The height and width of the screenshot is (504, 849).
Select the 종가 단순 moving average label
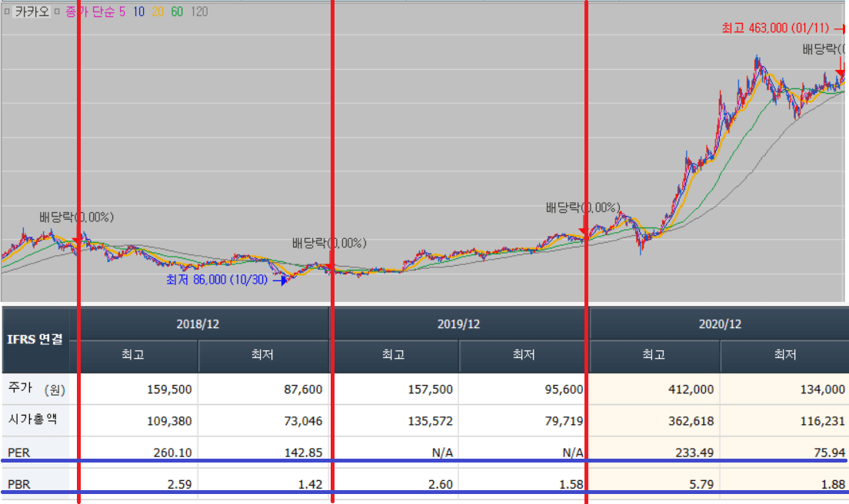coord(90,12)
